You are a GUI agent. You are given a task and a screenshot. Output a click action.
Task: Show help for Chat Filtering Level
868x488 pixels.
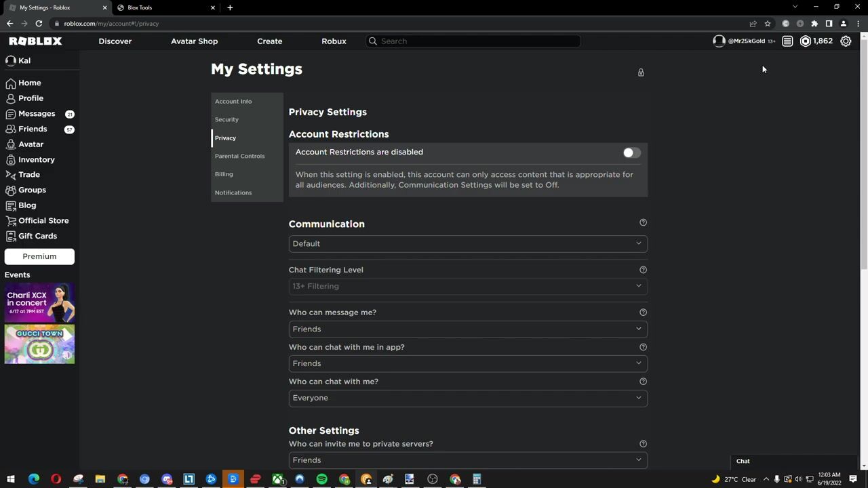pyautogui.click(x=643, y=270)
